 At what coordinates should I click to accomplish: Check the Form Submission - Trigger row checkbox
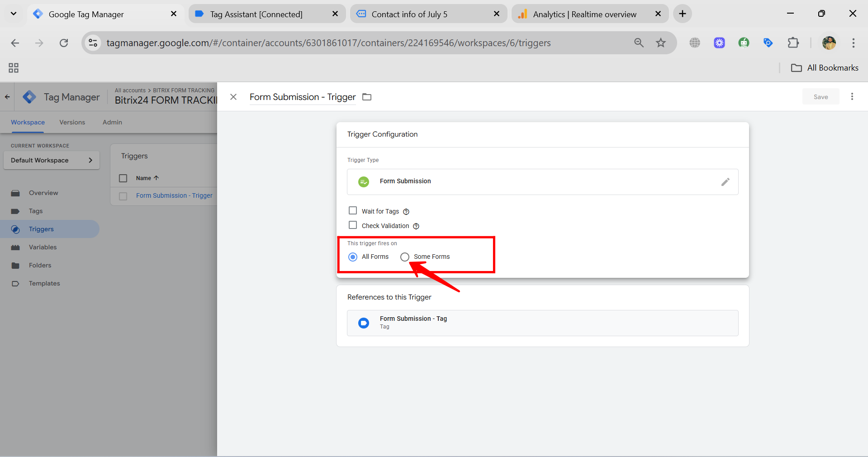point(123,196)
